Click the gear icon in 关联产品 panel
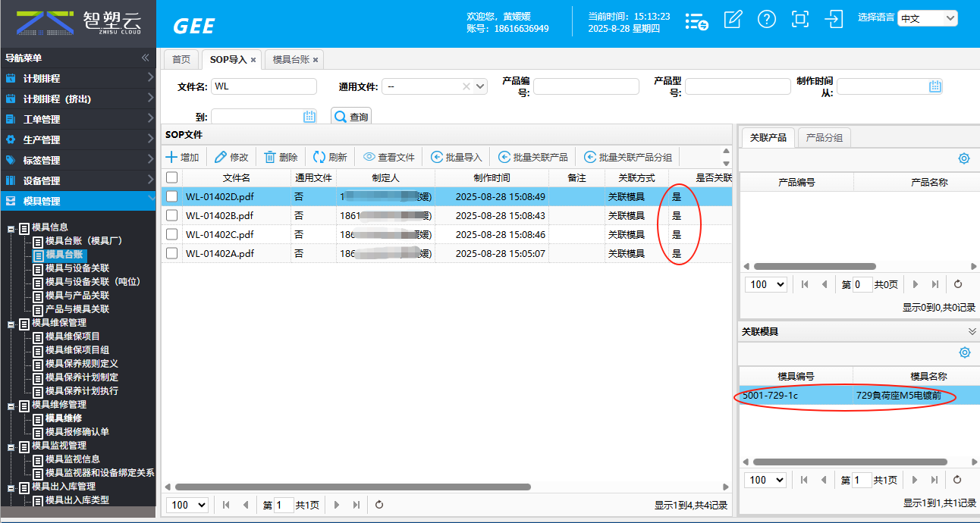This screenshot has width=980, height=523. click(964, 158)
